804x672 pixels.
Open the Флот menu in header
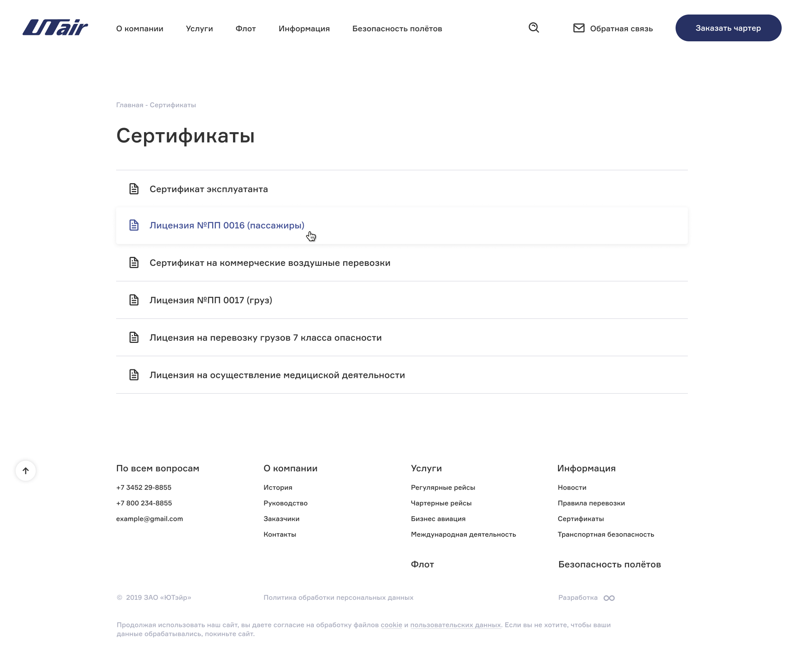point(245,29)
